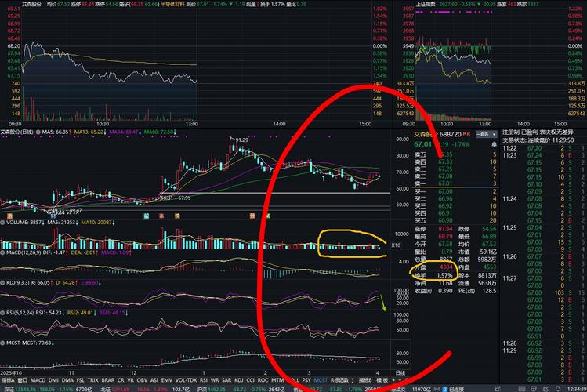Viewport: 587px width, 392px height.
Task: Select the DMI indicator tab
Action: (x=53, y=380)
